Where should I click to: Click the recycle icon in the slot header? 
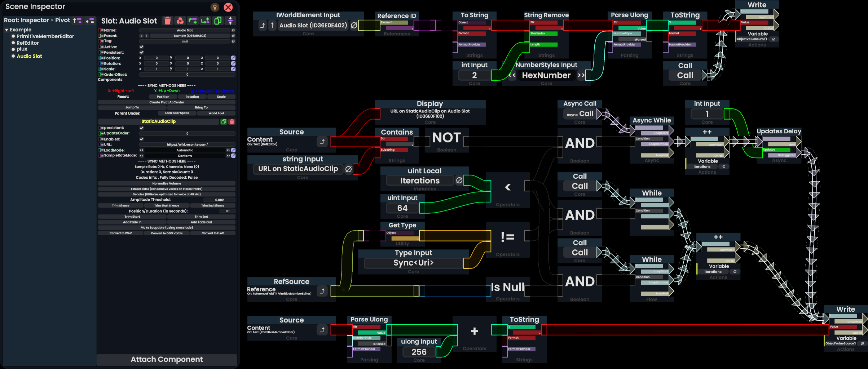[180, 21]
